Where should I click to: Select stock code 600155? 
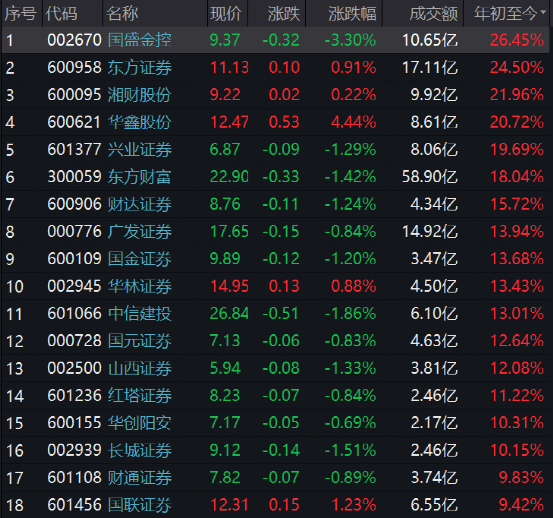[74, 423]
